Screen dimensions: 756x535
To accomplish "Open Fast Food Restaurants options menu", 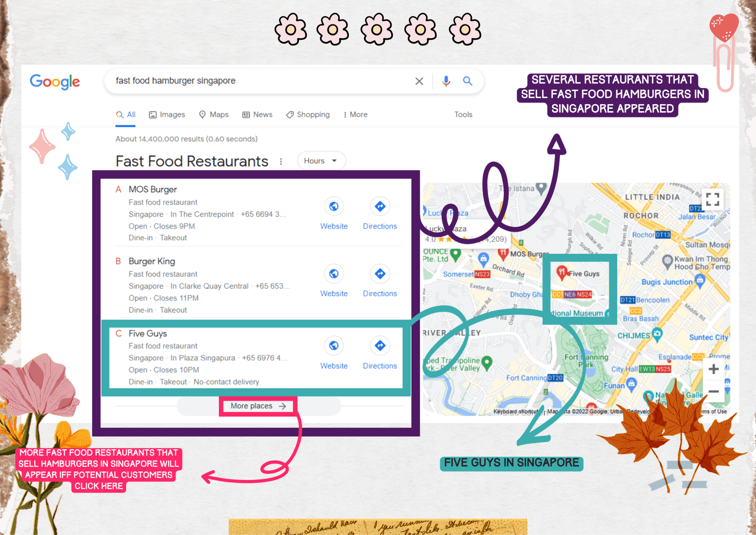I will point(281,161).
